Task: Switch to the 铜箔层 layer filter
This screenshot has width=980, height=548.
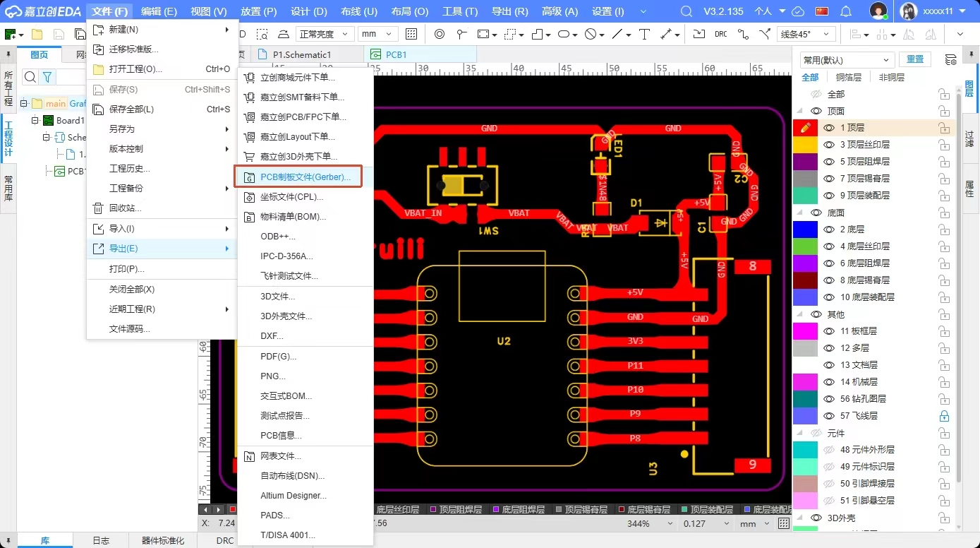Action: (849, 78)
